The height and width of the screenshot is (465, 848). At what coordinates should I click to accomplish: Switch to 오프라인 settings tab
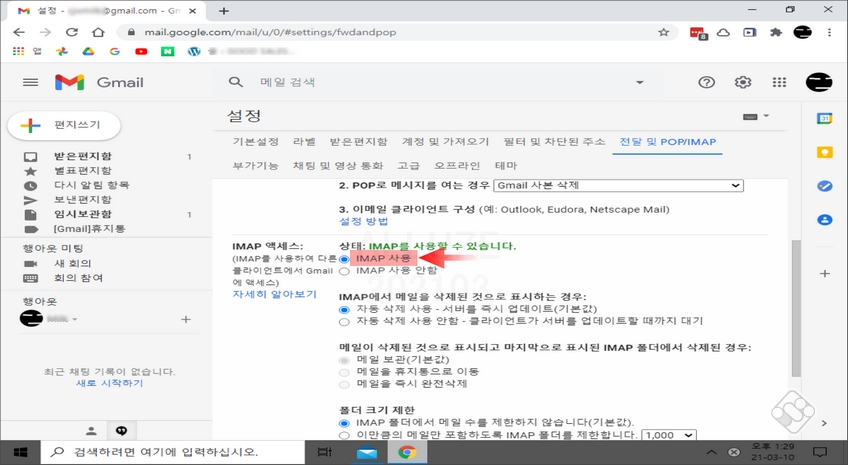457,165
